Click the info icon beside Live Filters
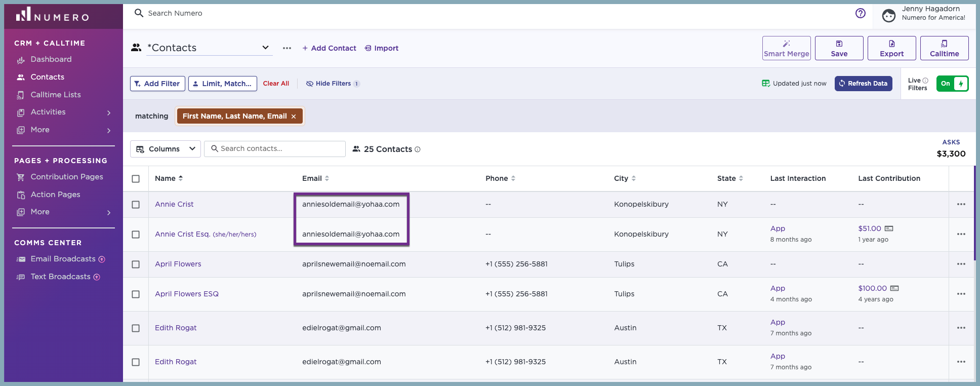 click(925, 81)
